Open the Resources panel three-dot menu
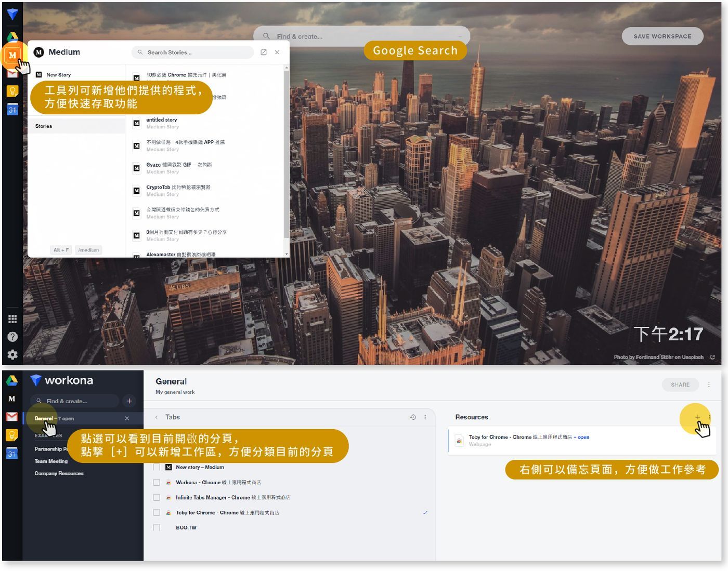The image size is (728, 571). click(710, 417)
